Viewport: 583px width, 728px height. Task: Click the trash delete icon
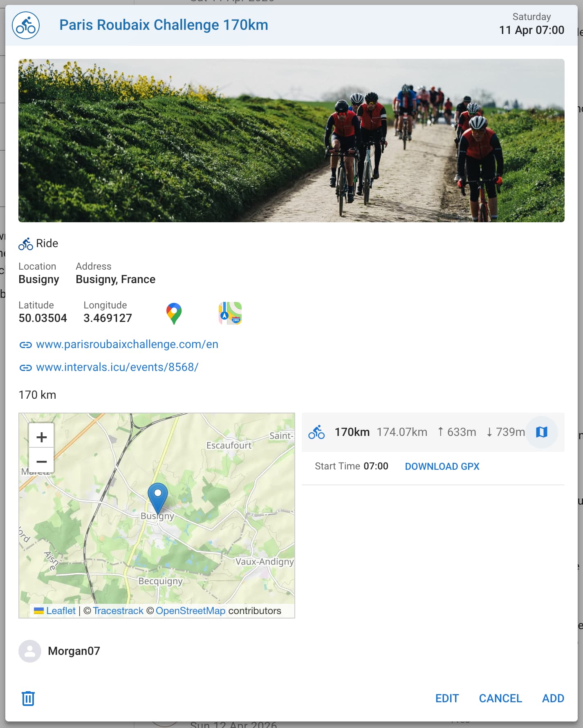tap(28, 698)
